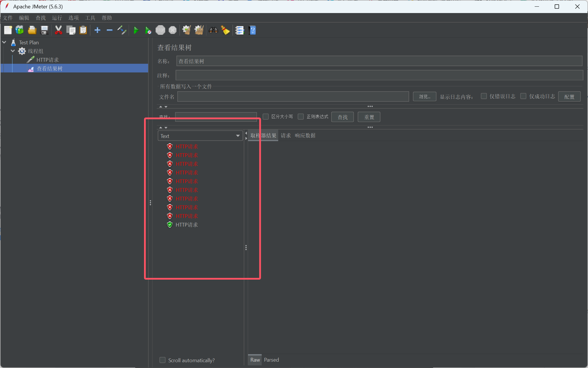The height and width of the screenshot is (368, 588).
Task: Select the green successful HTTP请求 result
Action: coord(186,225)
